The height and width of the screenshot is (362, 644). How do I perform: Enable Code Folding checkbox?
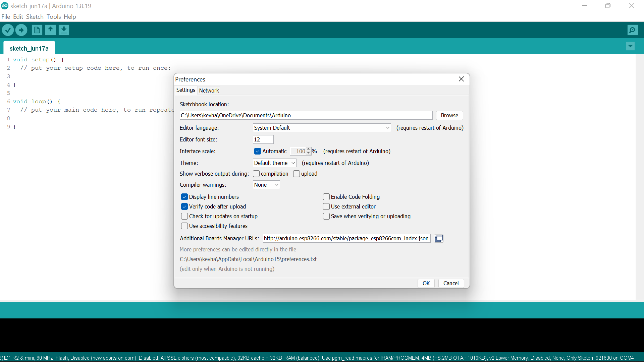(326, 197)
